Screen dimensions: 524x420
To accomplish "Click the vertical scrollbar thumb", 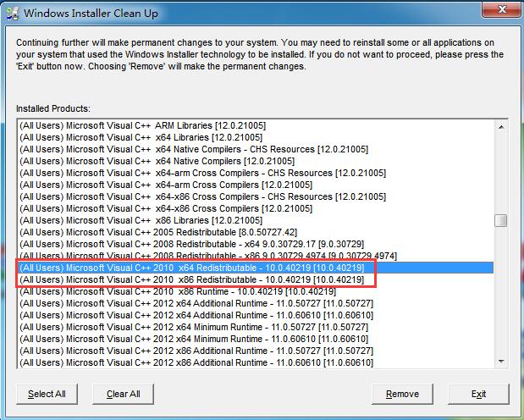I will click(x=501, y=220).
